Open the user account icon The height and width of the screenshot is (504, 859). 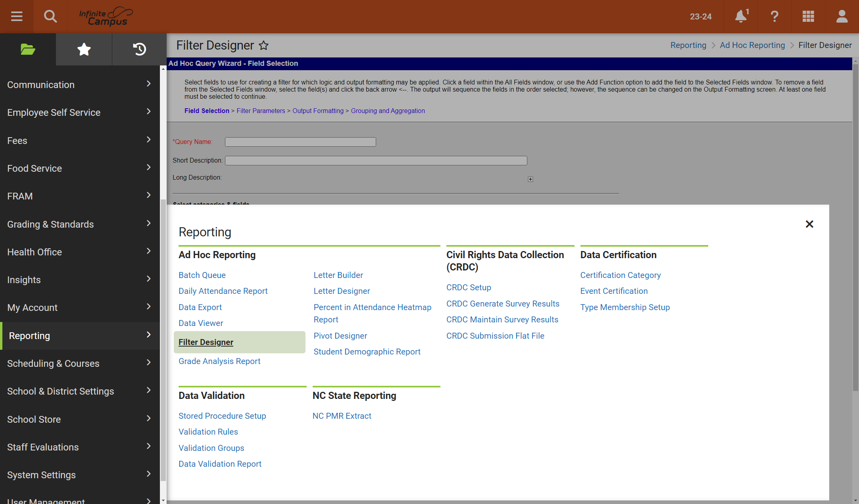[x=842, y=16]
